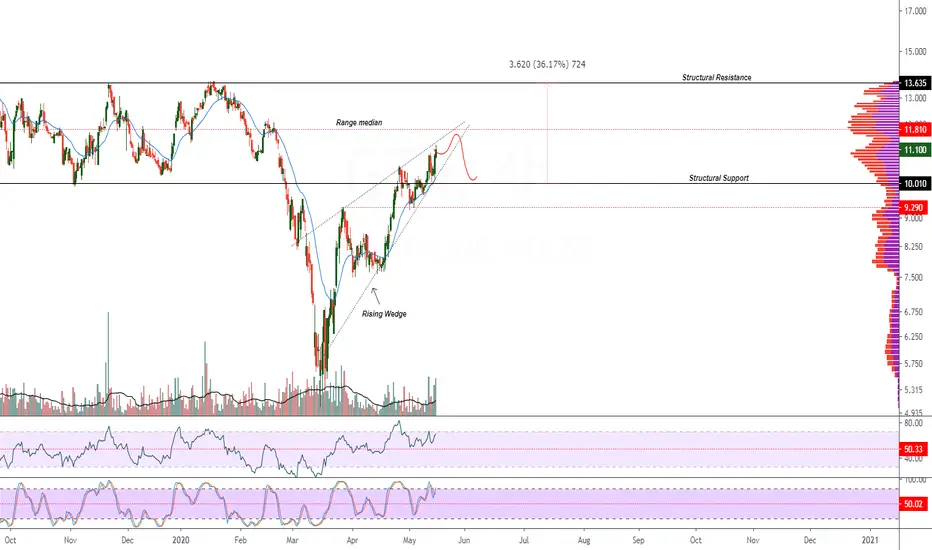932x550 pixels.
Task: Select the green 11.100 current price tag
Action: click(x=915, y=150)
